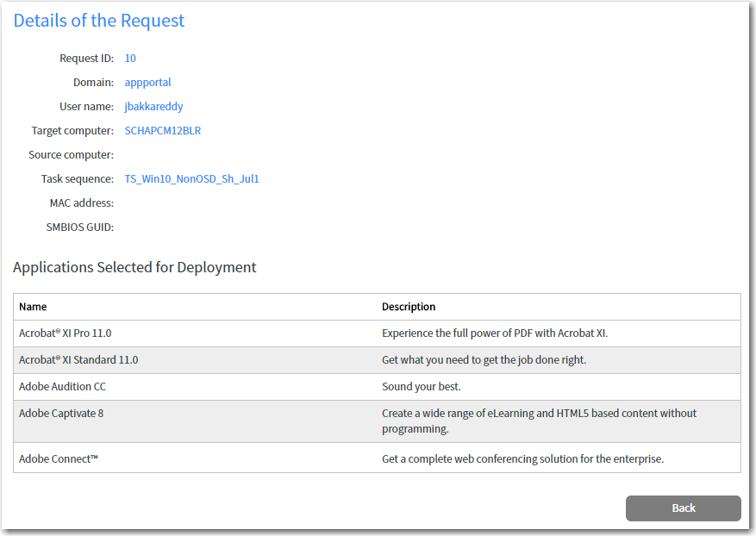The height and width of the screenshot is (536, 756).
Task: Click the appportal domain link
Action: (x=147, y=82)
